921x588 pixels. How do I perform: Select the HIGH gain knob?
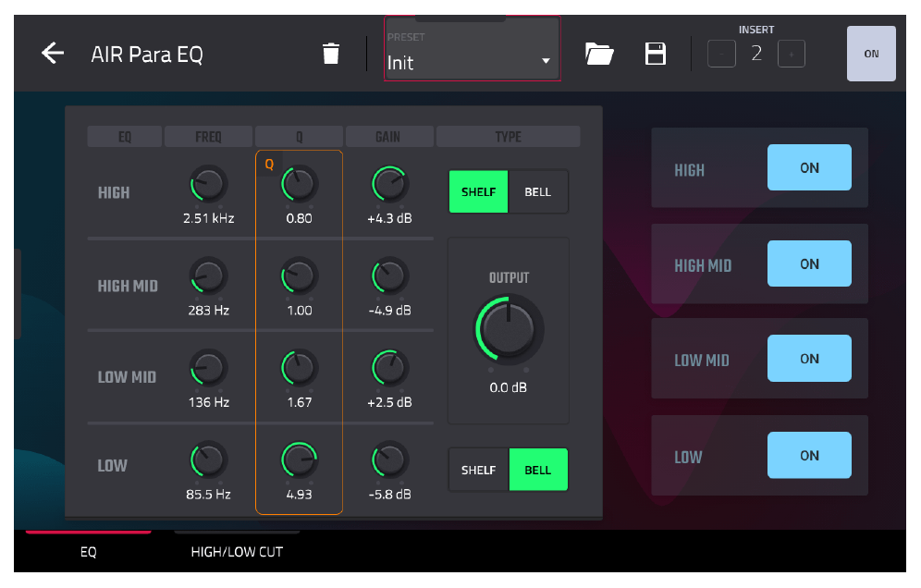(389, 185)
